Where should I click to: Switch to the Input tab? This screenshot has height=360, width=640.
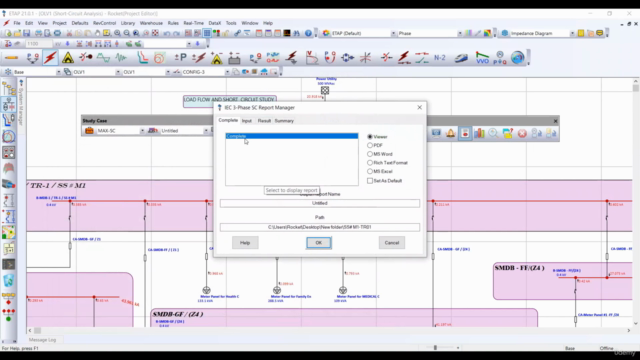pos(247,121)
